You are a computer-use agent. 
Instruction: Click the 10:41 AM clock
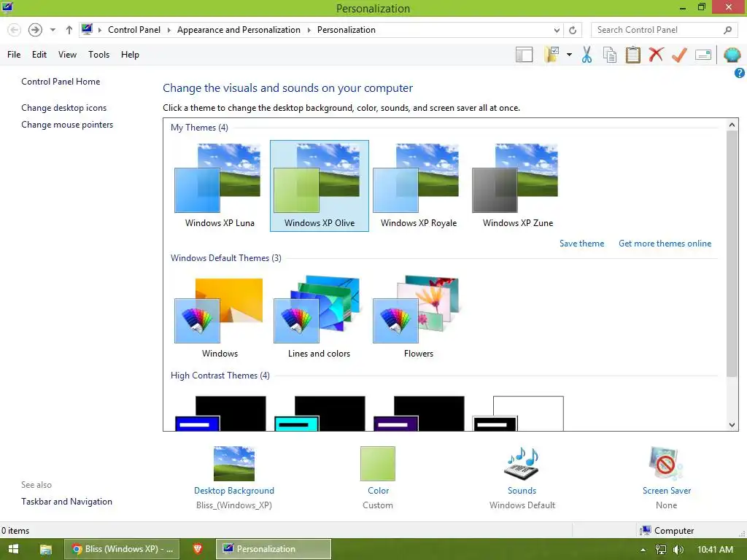715,550
